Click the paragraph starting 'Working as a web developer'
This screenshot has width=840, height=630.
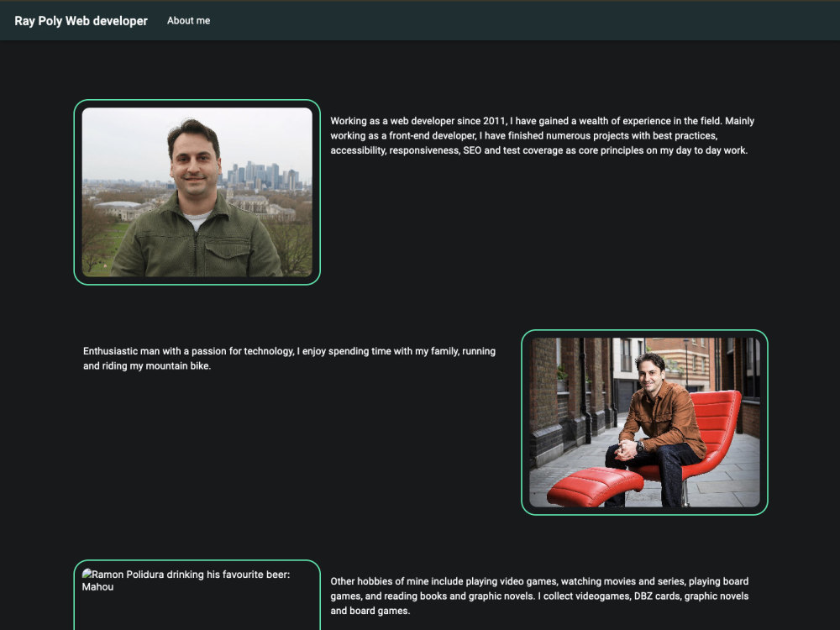(x=542, y=135)
